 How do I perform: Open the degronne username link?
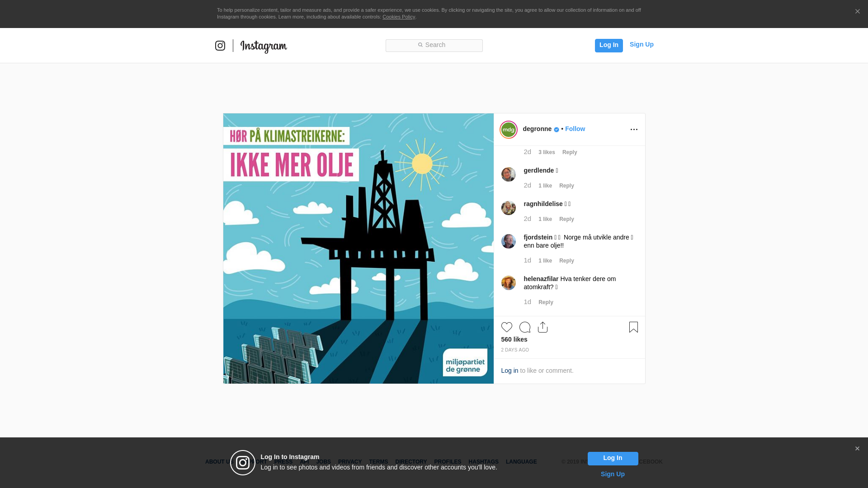[x=537, y=129]
